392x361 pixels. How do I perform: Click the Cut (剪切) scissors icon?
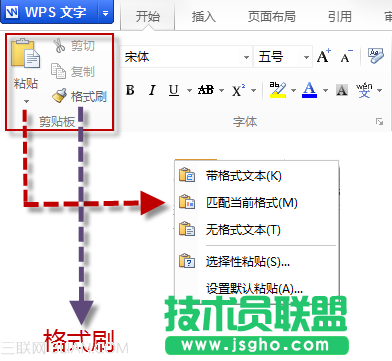pos(59,46)
